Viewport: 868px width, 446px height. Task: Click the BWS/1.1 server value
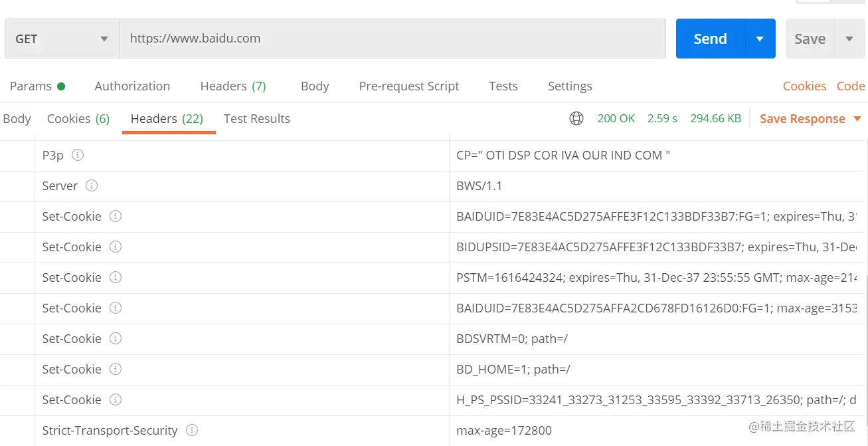(x=479, y=185)
